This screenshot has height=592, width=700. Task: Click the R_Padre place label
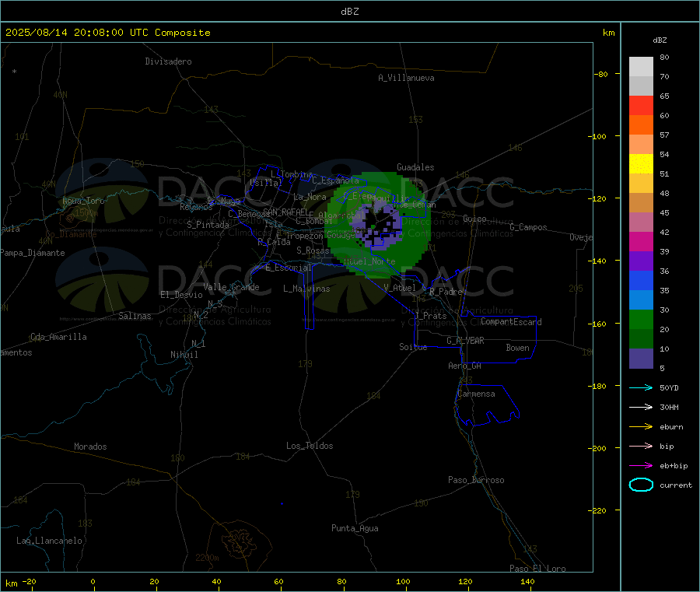pyautogui.click(x=446, y=292)
